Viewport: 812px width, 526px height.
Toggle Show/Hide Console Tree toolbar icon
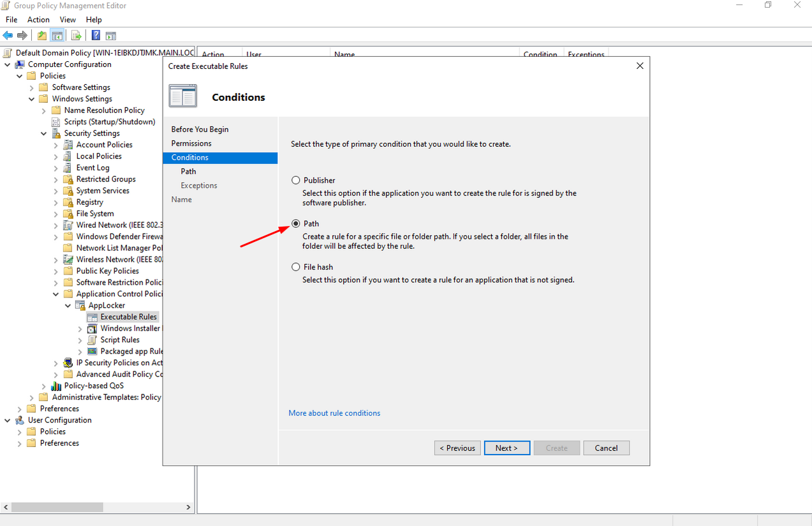[57, 36]
